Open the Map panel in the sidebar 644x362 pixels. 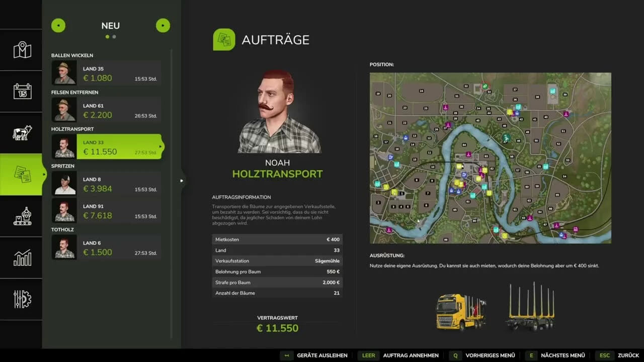[x=21, y=50]
